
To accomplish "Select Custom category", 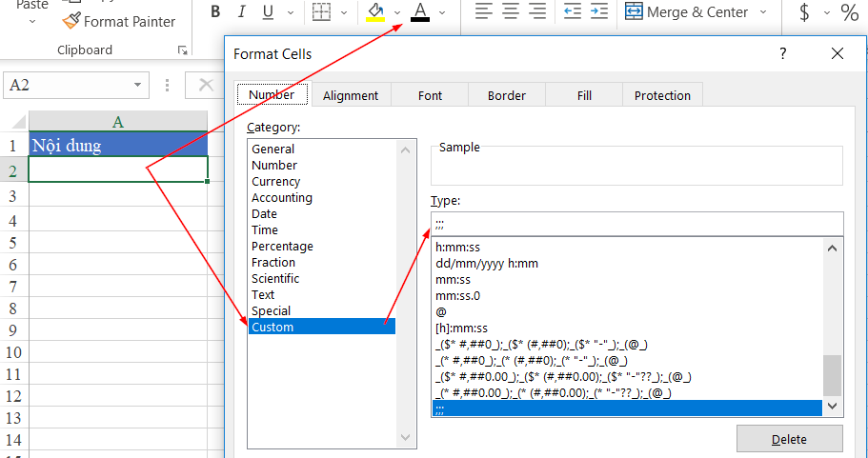I will (x=322, y=327).
